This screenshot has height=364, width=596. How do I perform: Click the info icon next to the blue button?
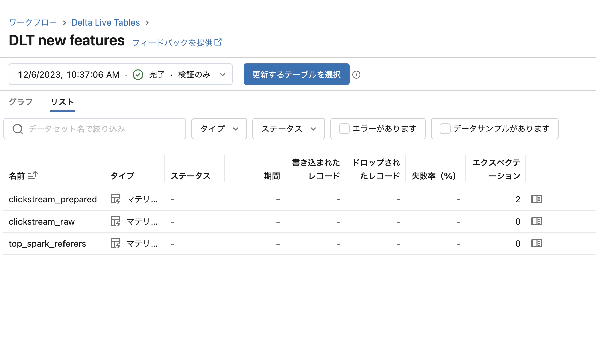click(x=356, y=75)
